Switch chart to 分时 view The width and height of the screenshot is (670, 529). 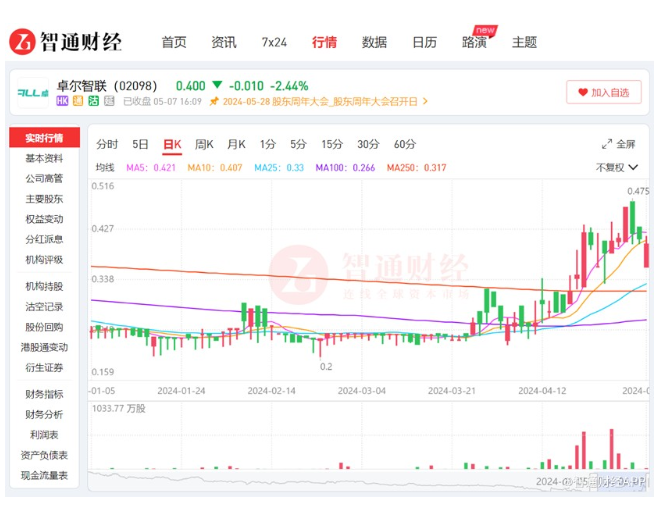pos(107,144)
